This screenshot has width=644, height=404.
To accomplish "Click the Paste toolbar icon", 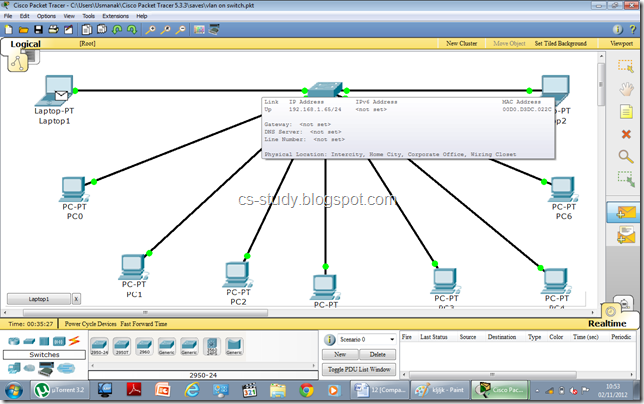I will [102, 30].
